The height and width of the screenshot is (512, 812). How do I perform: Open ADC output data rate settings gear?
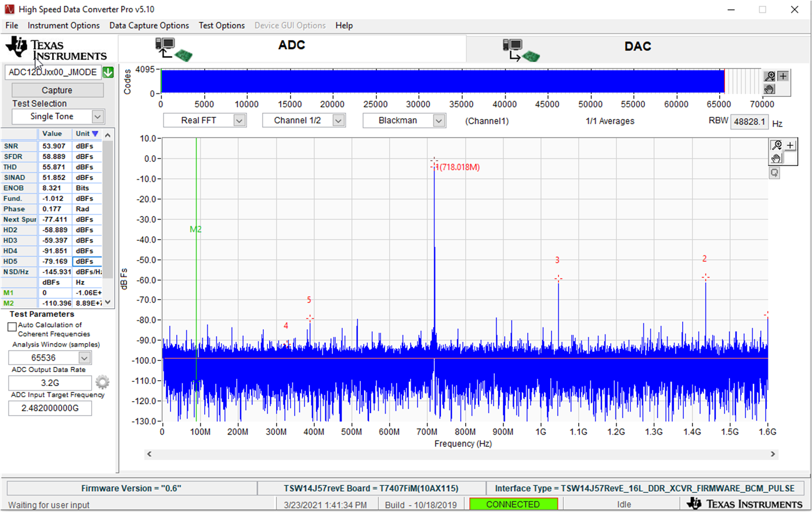point(102,382)
